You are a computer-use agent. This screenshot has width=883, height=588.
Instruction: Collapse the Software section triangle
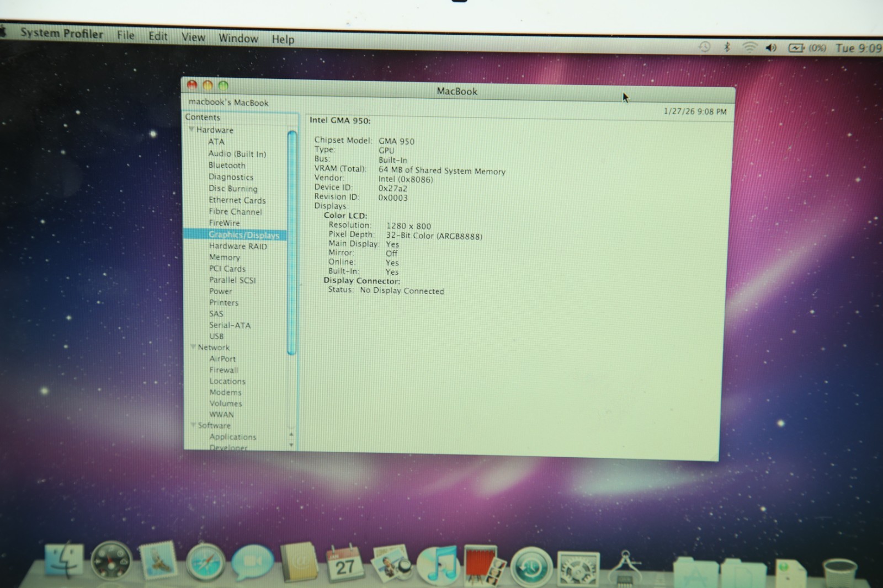pyautogui.click(x=193, y=425)
